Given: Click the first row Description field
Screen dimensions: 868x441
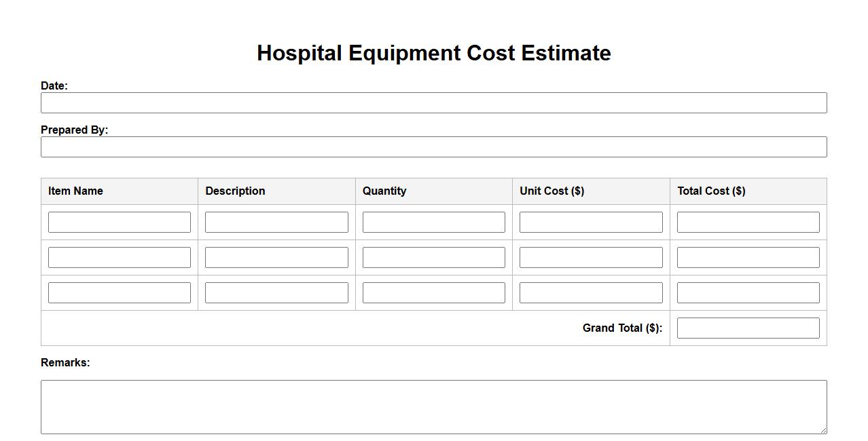Looking at the screenshot, I should [276, 223].
